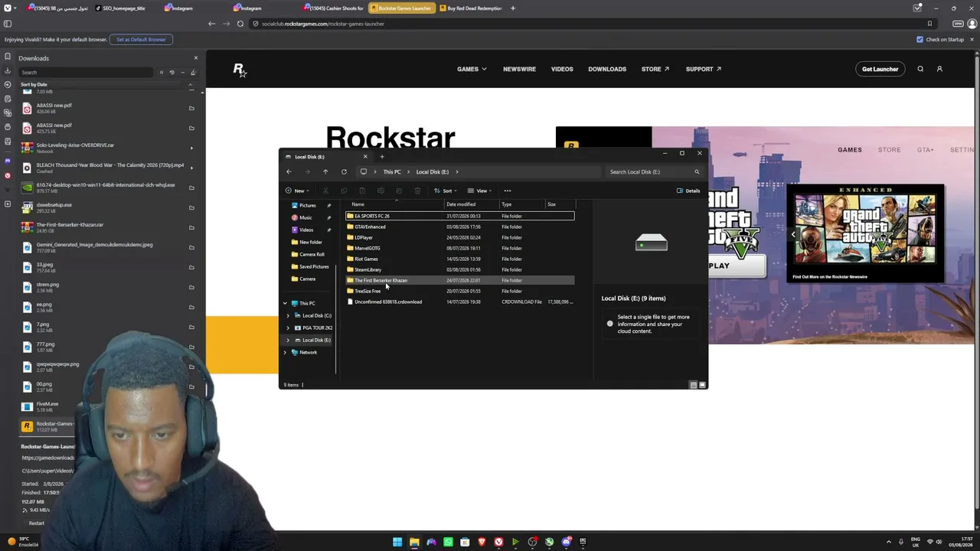The width and height of the screenshot is (980, 551).
Task: Open Windows Start menu
Action: (x=397, y=542)
